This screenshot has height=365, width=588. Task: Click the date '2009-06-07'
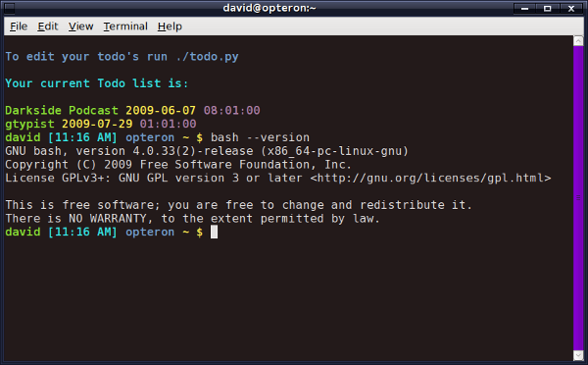point(161,111)
